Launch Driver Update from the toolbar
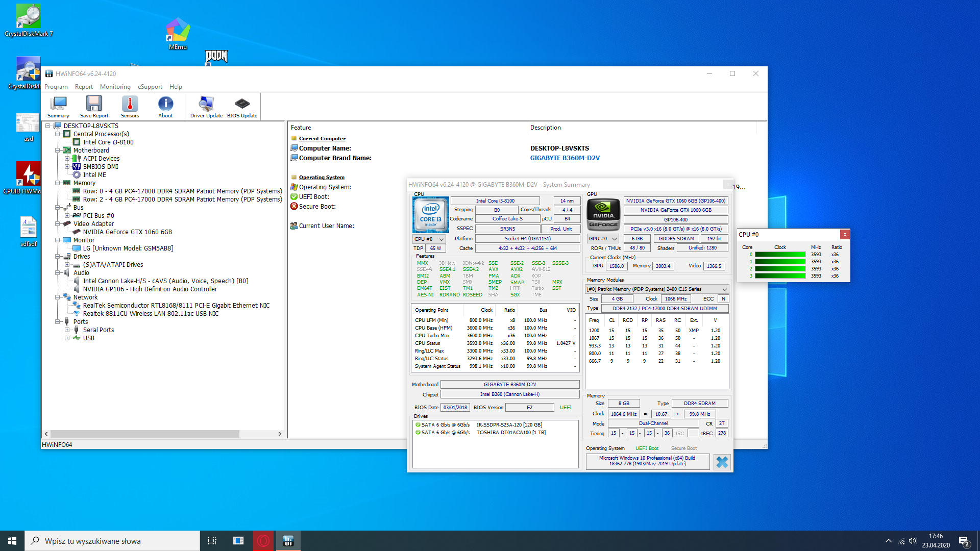 point(206,107)
